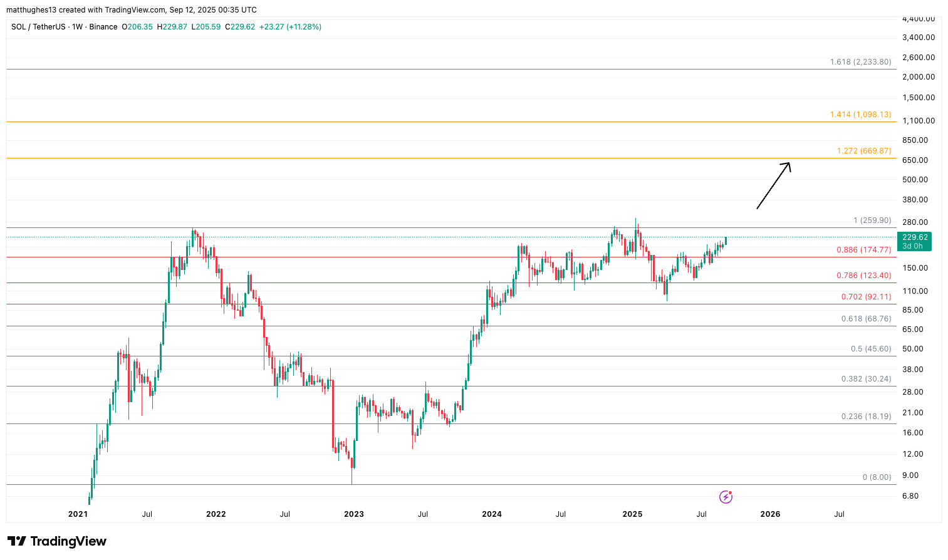Viewport: 948px width, 560px height.
Task: Click 12.00 on the price axis
Action: 913,454
